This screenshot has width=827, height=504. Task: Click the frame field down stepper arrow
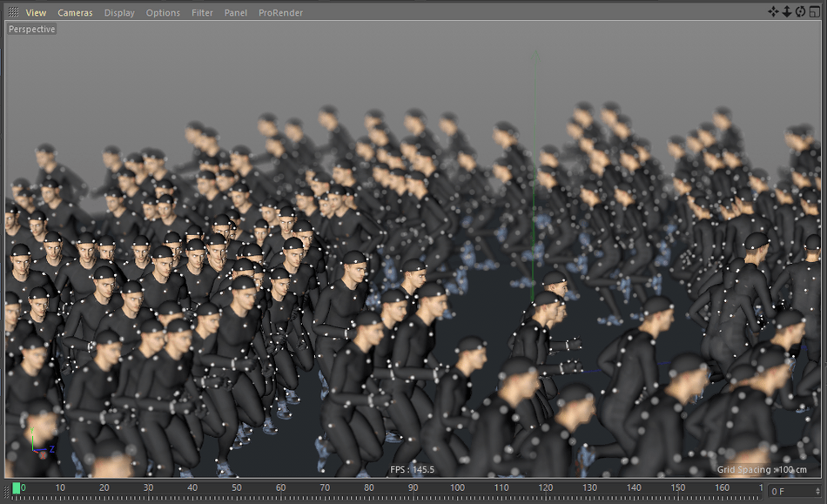pyautogui.click(x=817, y=494)
